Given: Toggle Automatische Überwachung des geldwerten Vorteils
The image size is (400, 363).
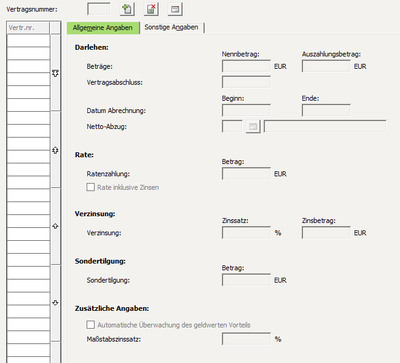Looking at the screenshot, I should [x=90, y=325].
